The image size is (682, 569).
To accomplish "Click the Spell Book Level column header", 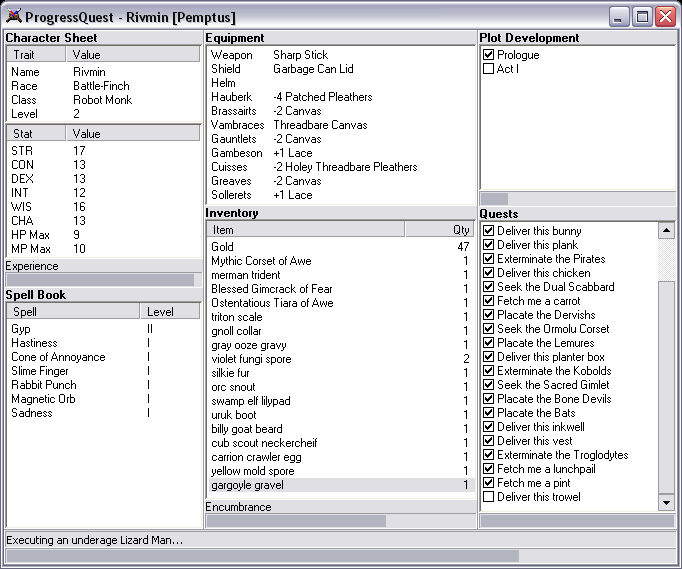I will 170,311.
